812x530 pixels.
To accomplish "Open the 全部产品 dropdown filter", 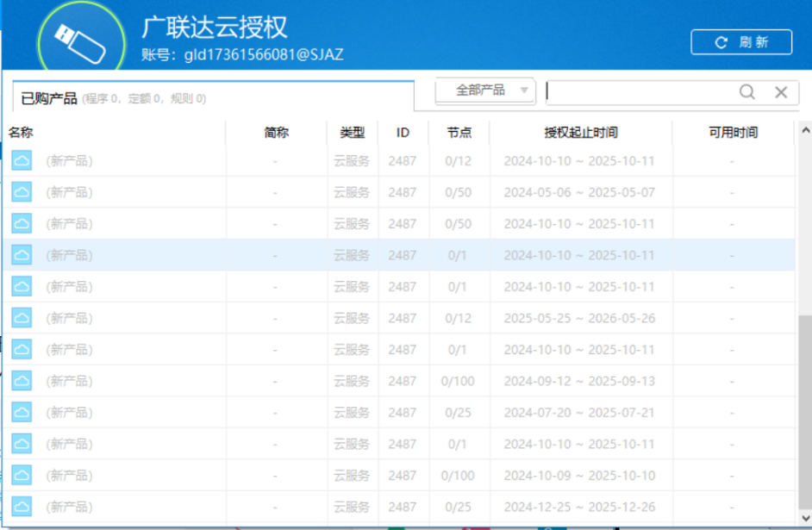I will click(x=486, y=90).
